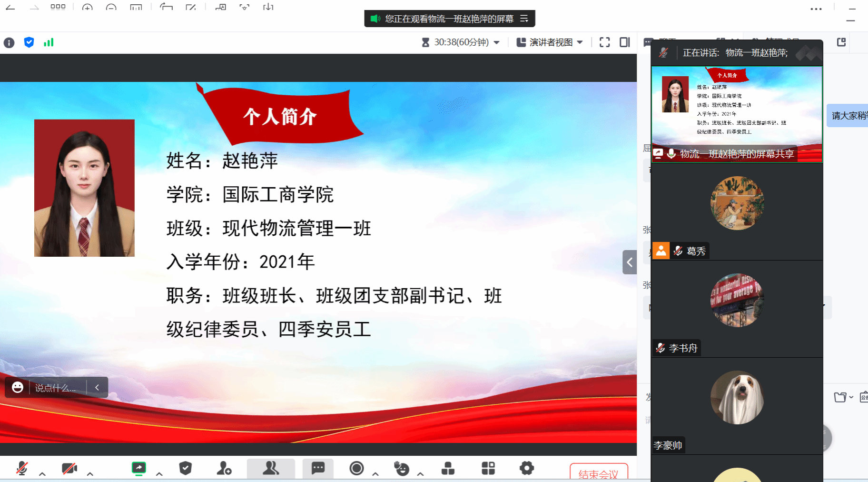Viewport: 868px width, 482px height.
Task: Collapse the side panel with the arrow handle
Action: coord(630,262)
